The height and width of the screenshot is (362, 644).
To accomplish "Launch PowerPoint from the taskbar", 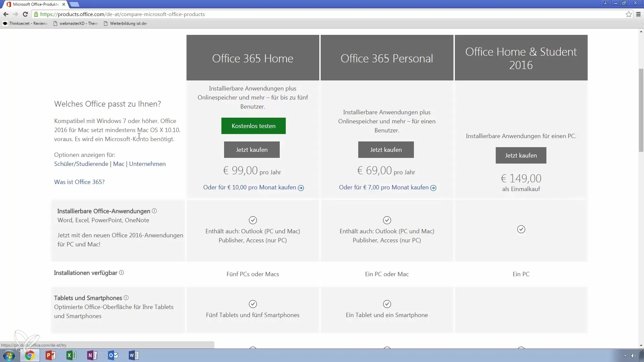I will click(50, 355).
